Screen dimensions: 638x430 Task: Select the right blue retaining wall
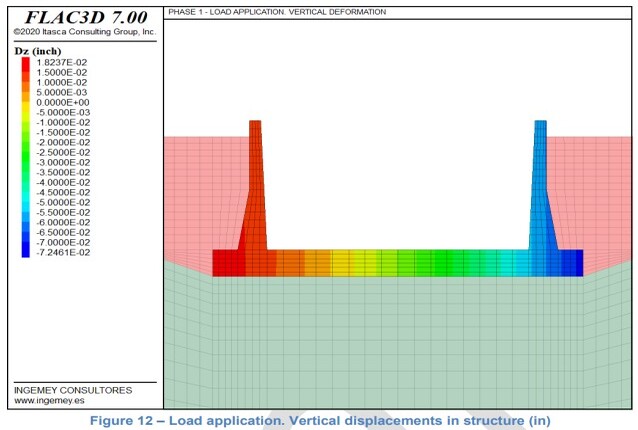point(541,190)
